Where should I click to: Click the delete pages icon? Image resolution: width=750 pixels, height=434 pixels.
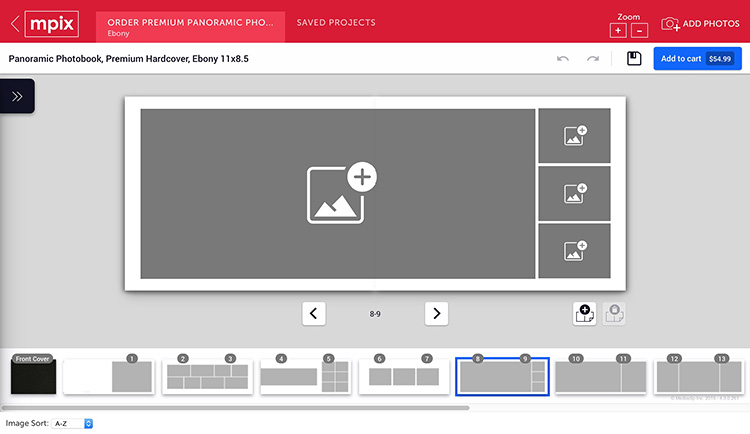pos(614,313)
